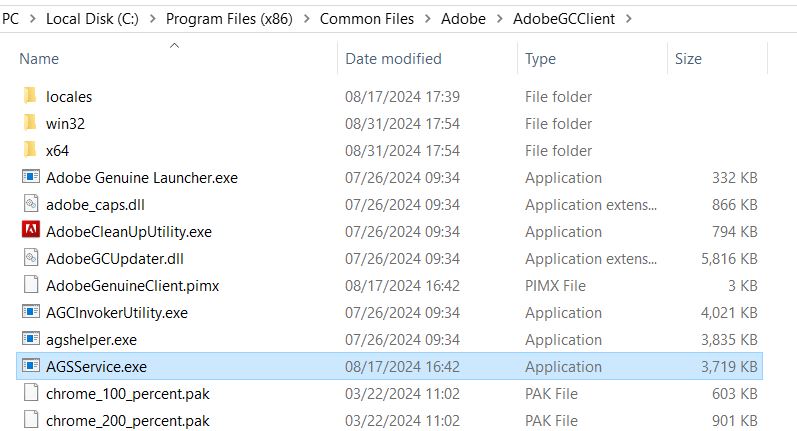This screenshot has height=431, width=797.
Task: Navigate to Common Files in the breadcrumb
Action: (364, 19)
